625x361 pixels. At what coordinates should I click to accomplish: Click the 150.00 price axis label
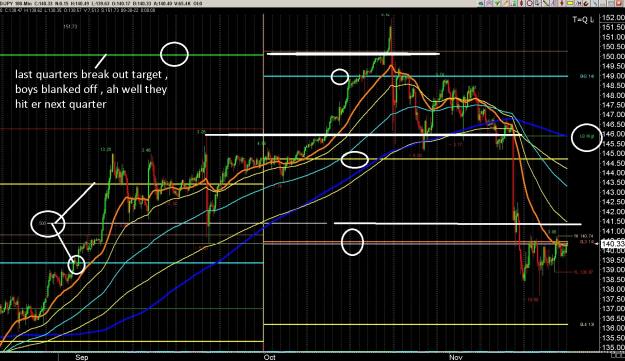coord(614,57)
